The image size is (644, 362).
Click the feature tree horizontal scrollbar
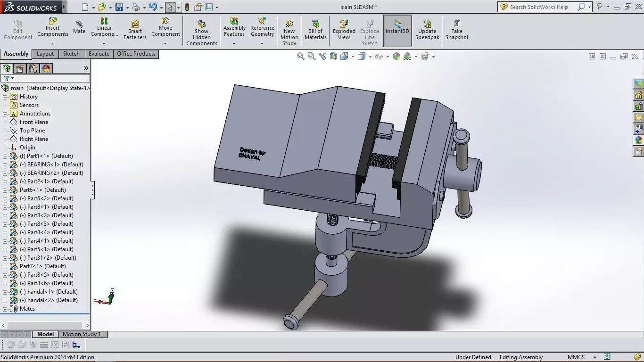tap(45, 325)
